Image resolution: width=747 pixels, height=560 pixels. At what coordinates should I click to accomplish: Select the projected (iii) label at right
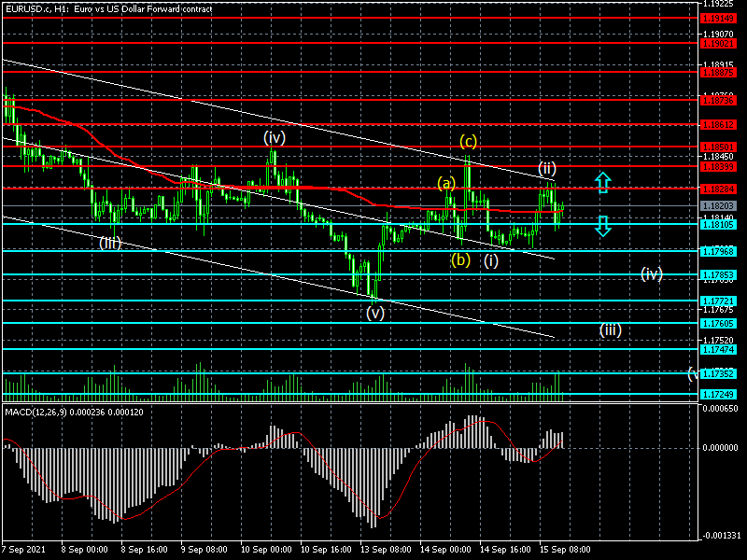[x=611, y=329]
